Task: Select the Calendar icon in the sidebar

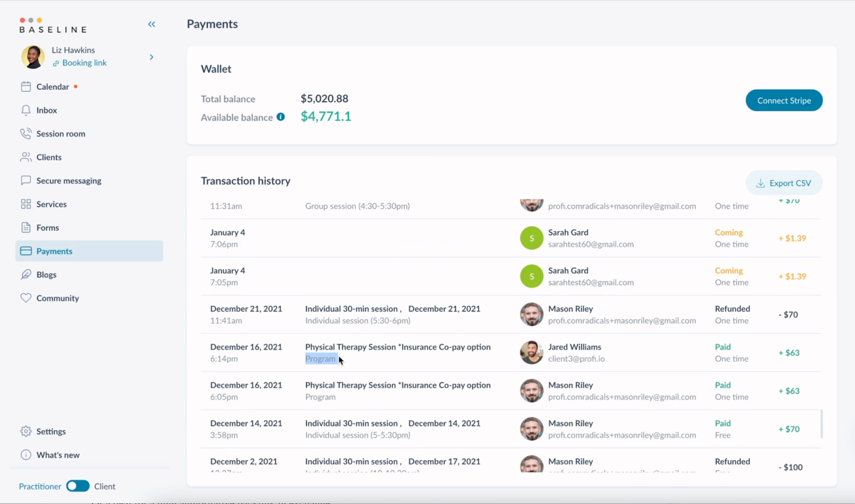Action: pyautogui.click(x=26, y=86)
